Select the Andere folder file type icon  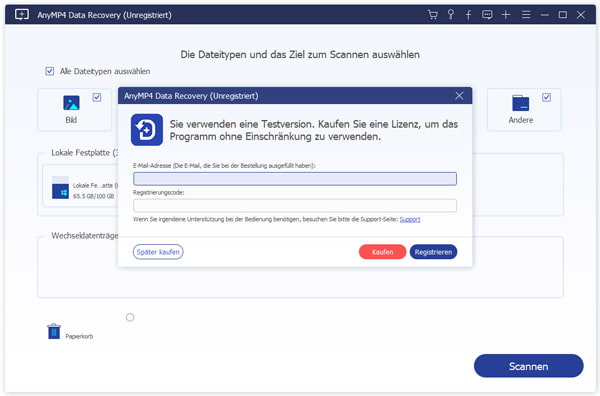[520, 103]
